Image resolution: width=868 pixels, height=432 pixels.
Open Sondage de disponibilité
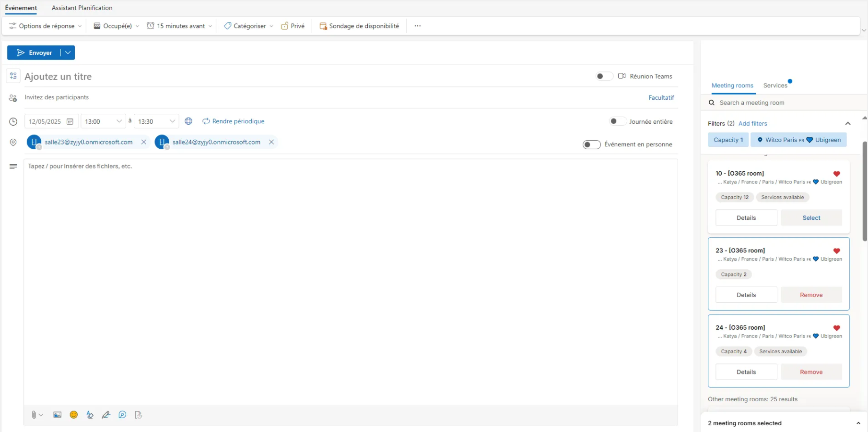coord(359,26)
